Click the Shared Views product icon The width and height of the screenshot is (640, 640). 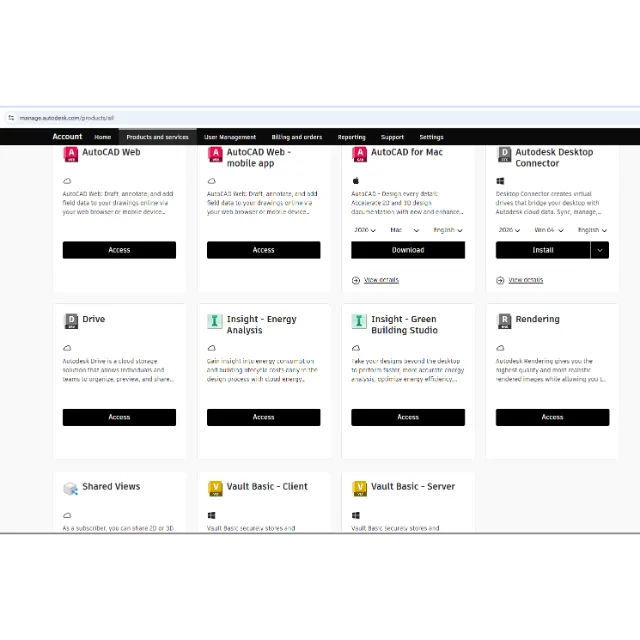[70, 488]
